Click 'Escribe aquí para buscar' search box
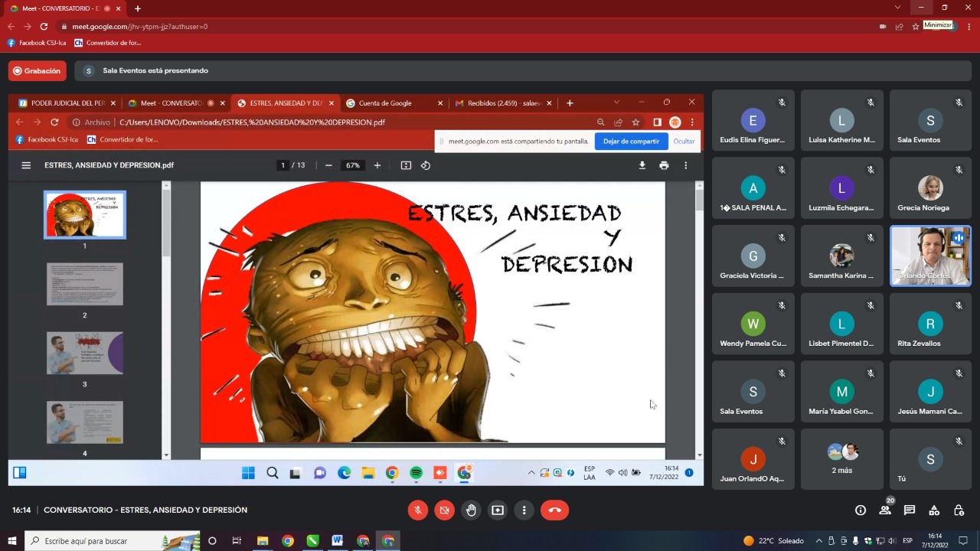This screenshot has width=980, height=551. point(112,541)
